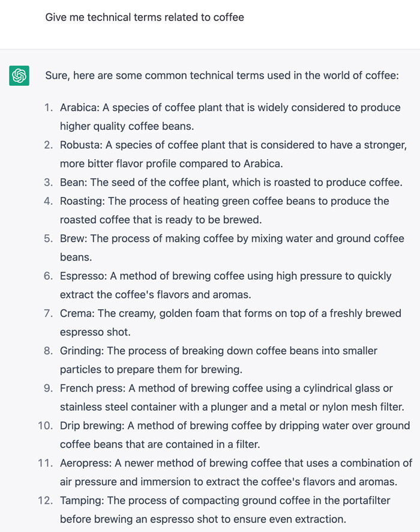Click the text 'higher quality coffee beans'

[127, 126]
